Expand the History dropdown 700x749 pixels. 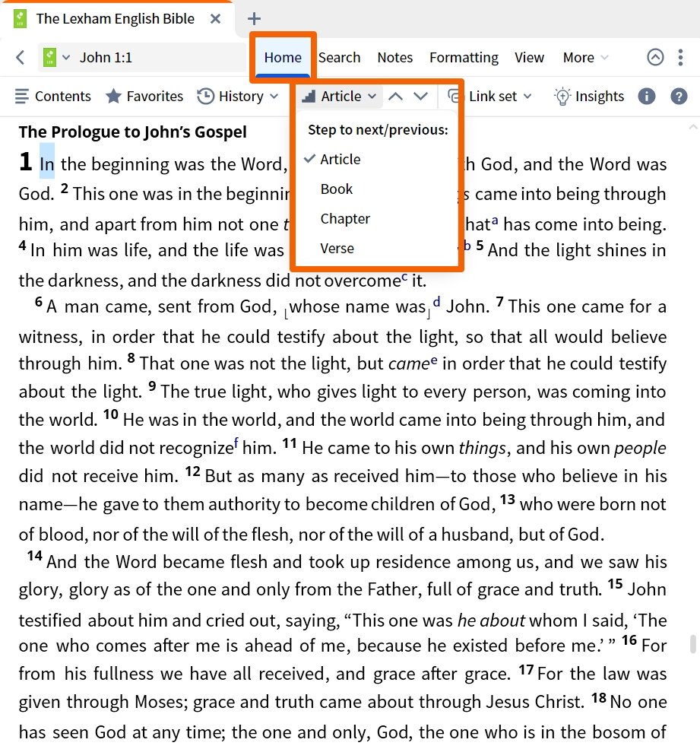tap(238, 97)
